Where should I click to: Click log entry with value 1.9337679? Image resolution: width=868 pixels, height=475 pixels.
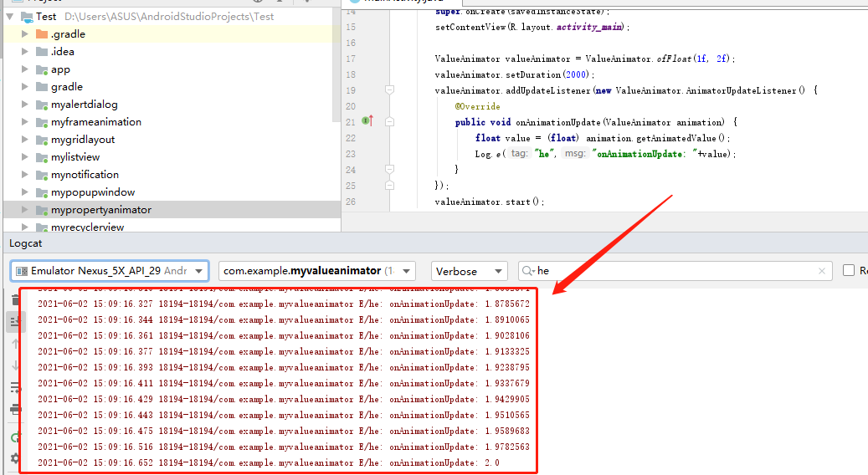284,383
